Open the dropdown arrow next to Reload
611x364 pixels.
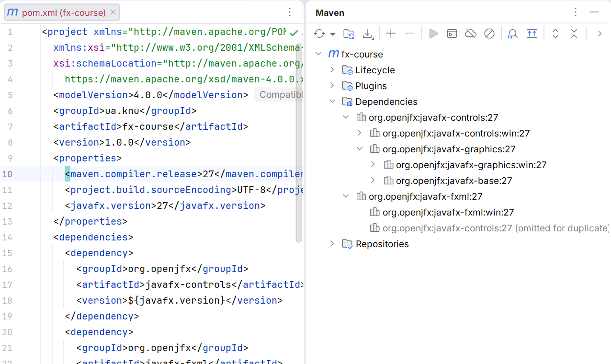(332, 34)
